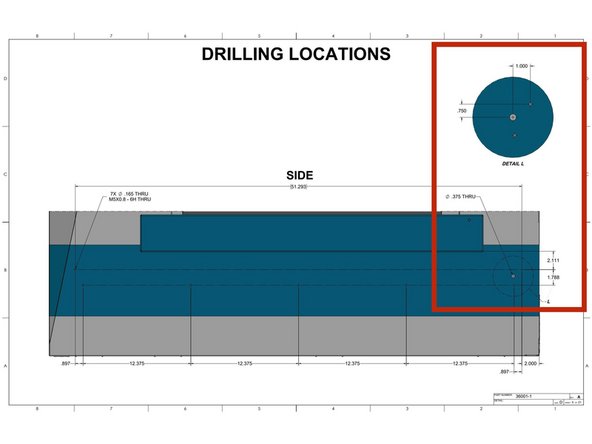Click the upper-right small hole in Detail L

[x=530, y=104]
